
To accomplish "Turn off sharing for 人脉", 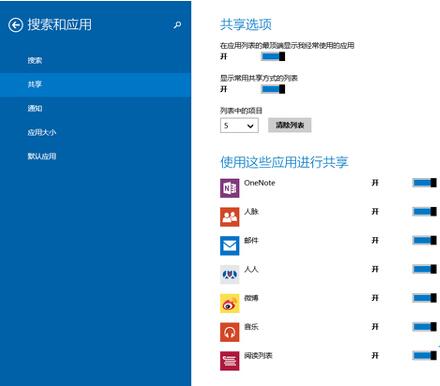I will pyautogui.click(x=424, y=211).
